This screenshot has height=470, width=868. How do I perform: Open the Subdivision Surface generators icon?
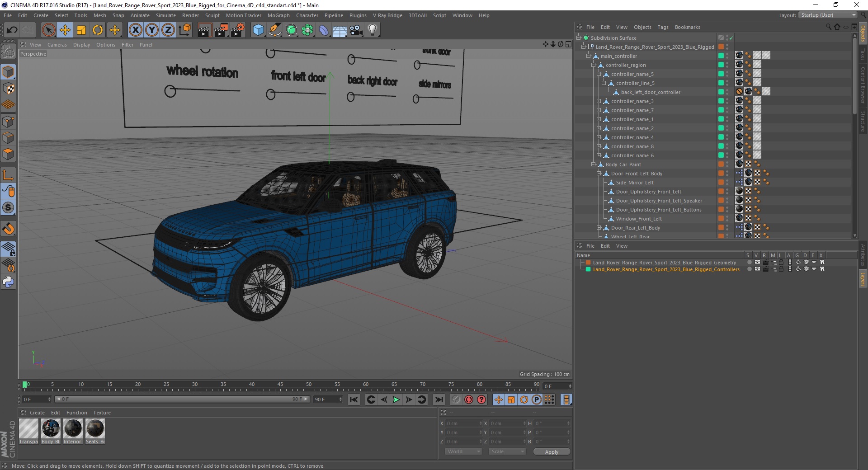291,30
